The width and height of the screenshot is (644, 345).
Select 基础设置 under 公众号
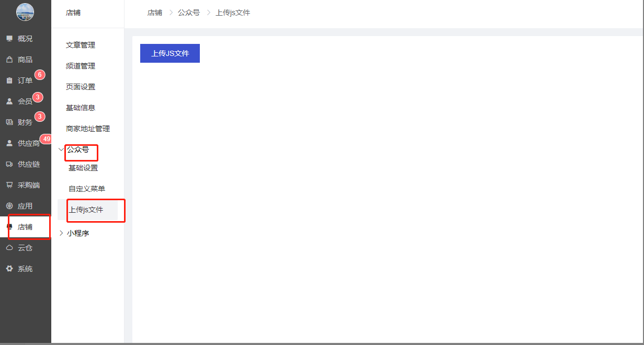point(83,168)
